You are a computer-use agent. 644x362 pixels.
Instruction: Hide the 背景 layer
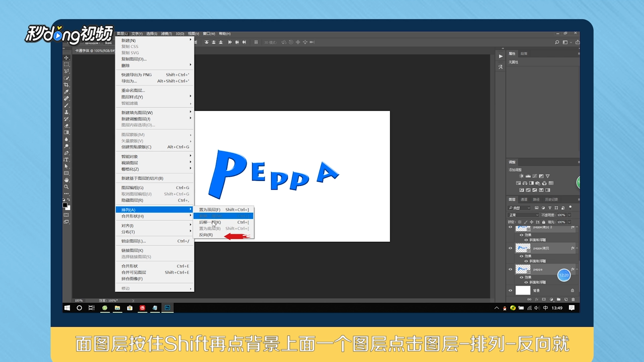point(510,291)
